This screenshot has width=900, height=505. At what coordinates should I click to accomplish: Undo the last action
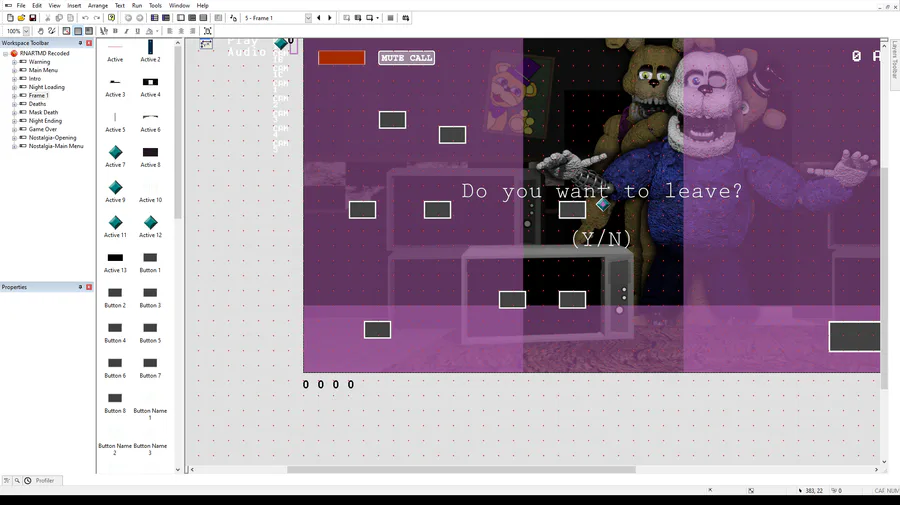coord(85,18)
